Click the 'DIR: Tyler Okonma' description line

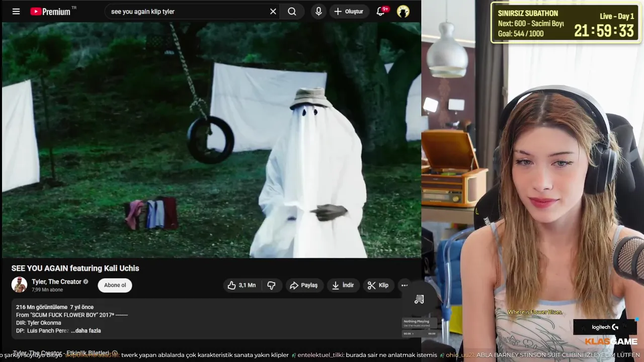click(x=38, y=323)
